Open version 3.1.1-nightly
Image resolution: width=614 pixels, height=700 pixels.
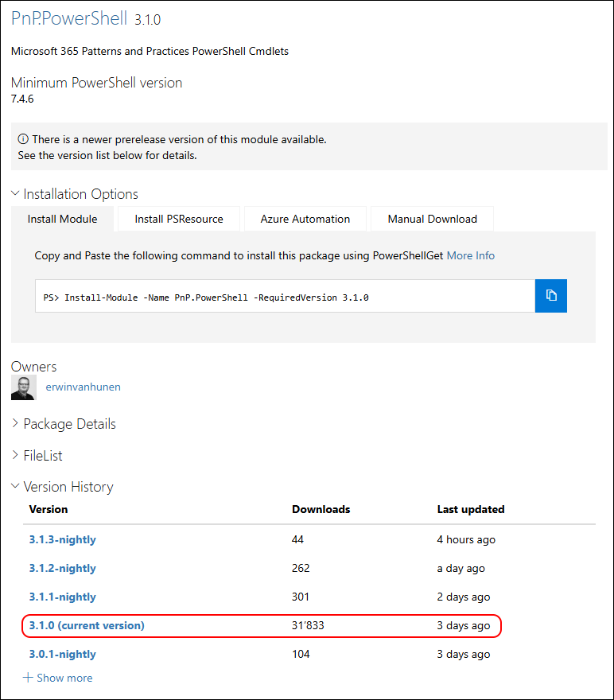(x=63, y=597)
